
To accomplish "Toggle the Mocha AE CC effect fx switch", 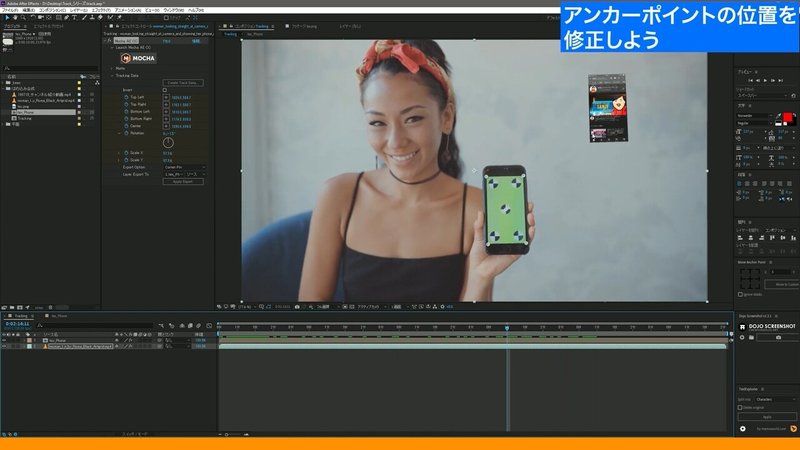I will [109, 40].
